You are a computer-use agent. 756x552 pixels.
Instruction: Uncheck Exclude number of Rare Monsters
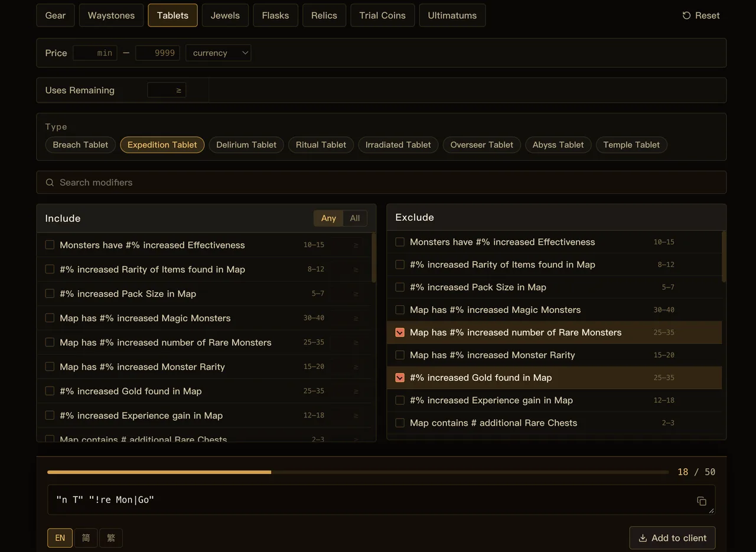tap(400, 332)
